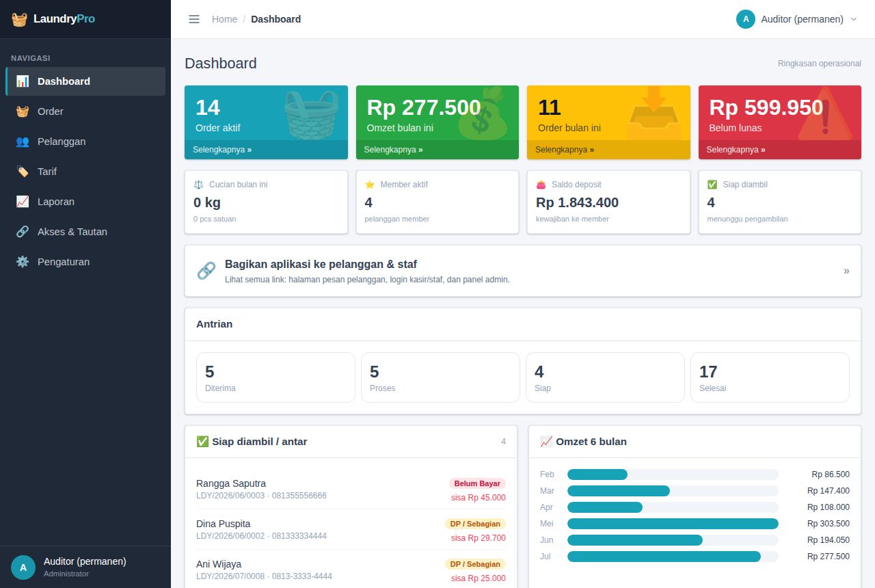
Task: Click the star icon beside Member aktif
Action: (x=370, y=185)
